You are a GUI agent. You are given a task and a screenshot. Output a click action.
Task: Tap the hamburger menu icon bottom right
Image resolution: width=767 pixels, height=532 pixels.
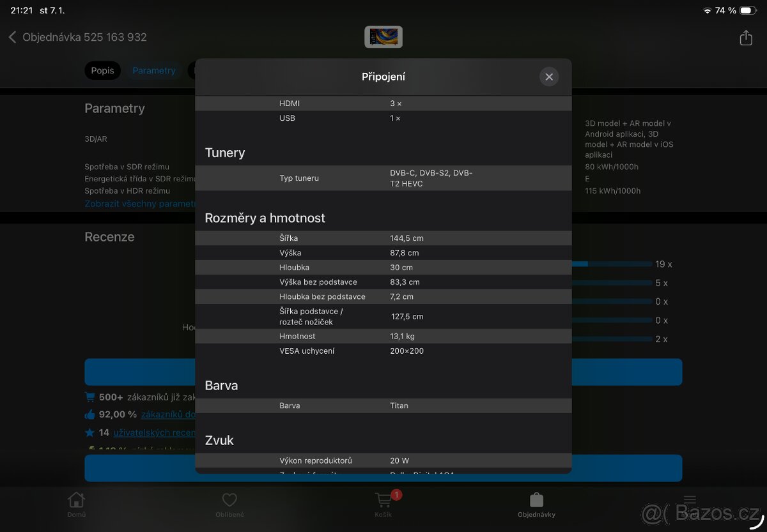690,500
